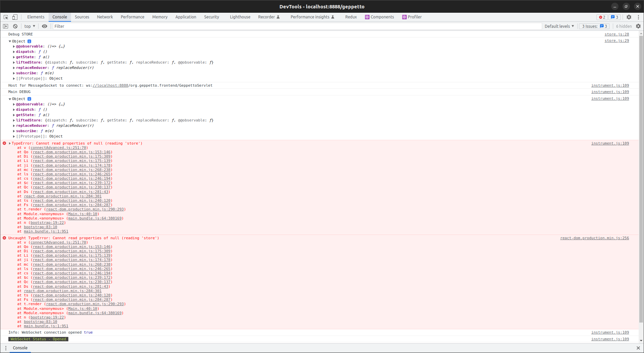
Task: Focus the console Filter input field
Action: (x=297, y=26)
